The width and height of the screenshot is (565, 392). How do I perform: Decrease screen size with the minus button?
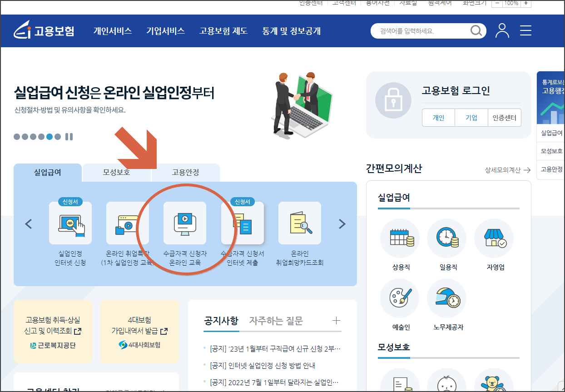point(497,3)
